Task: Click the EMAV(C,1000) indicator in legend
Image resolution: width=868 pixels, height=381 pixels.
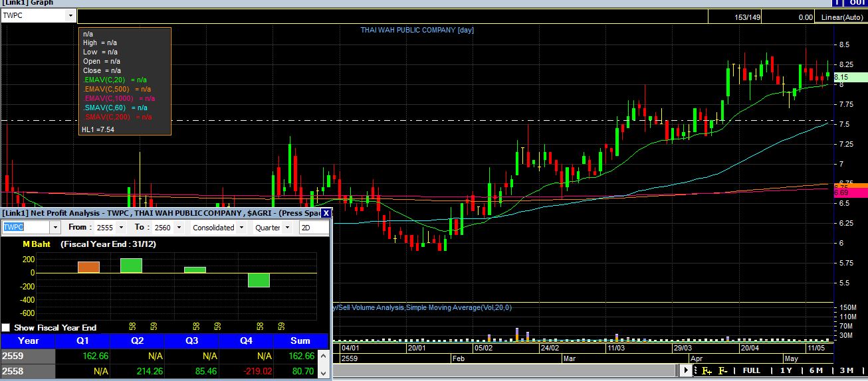Action: [x=119, y=98]
